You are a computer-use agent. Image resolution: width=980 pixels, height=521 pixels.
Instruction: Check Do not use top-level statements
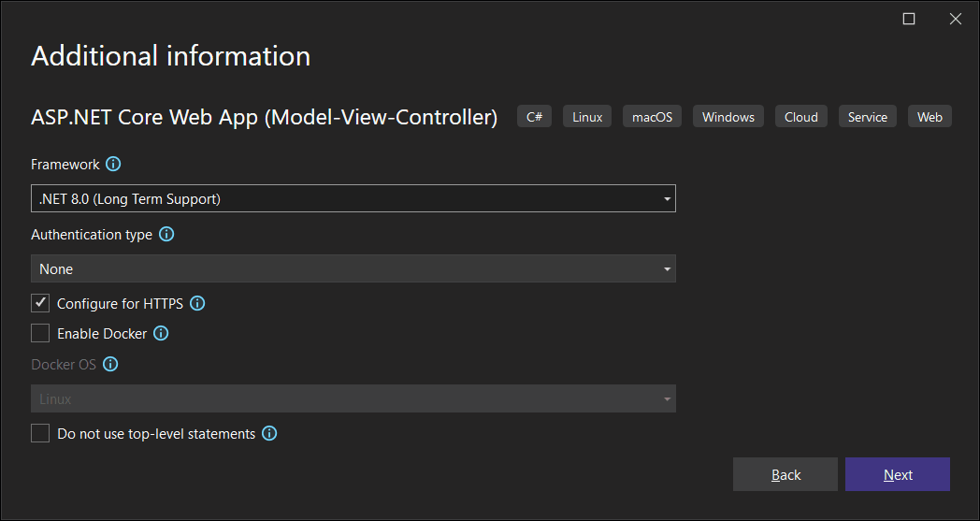40,433
